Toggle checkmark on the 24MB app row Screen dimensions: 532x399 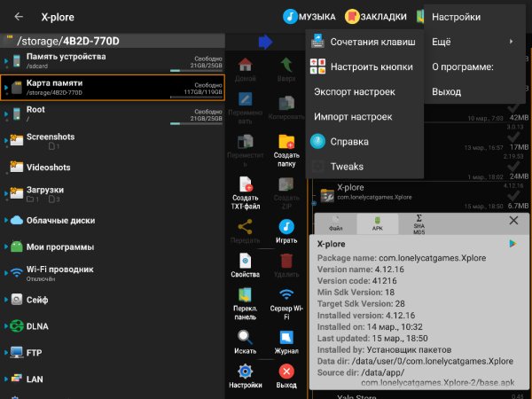pos(513,167)
